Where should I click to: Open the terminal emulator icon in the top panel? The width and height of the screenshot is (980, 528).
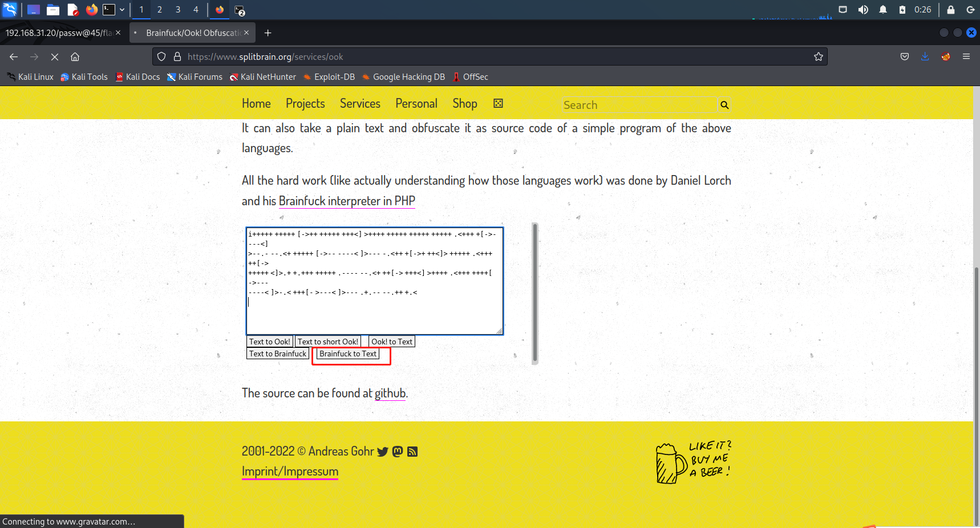109,10
